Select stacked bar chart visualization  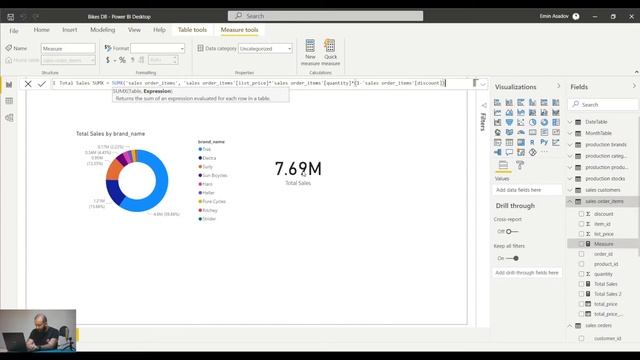click(498, 102)
